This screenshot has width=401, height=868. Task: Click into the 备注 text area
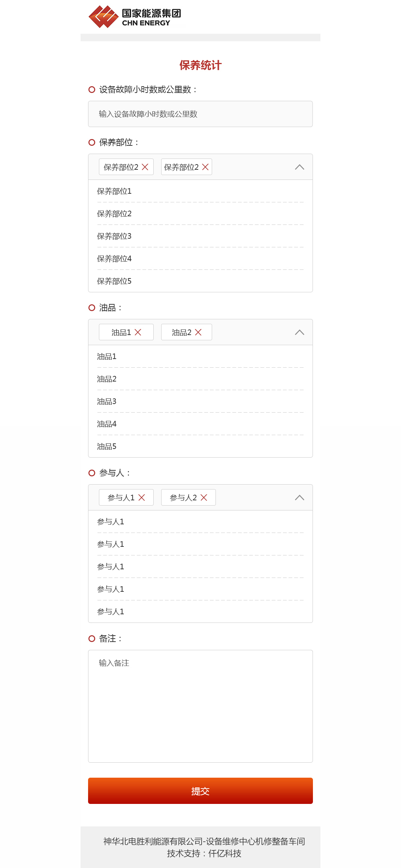(200, 706)
